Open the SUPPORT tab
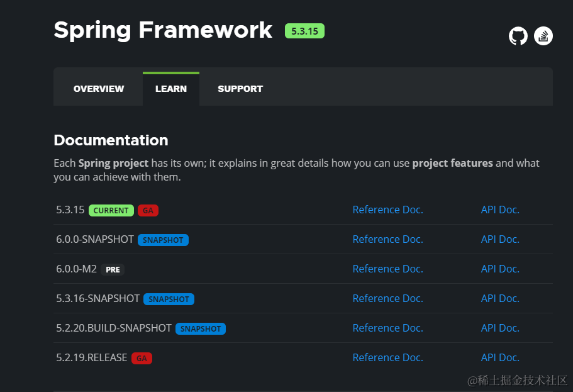This screenshot has width=573, height=392. point(240,89)
